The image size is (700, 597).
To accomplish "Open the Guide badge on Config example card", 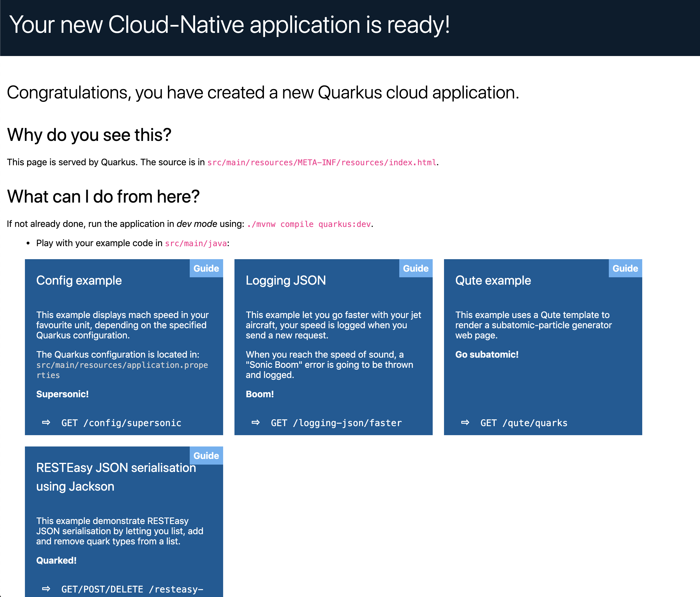I will pos(206,268).
